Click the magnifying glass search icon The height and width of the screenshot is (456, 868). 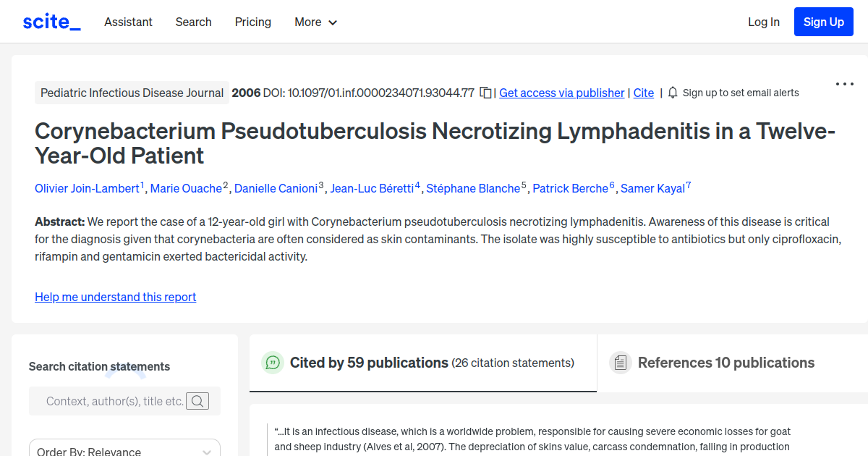click(197, 401)
